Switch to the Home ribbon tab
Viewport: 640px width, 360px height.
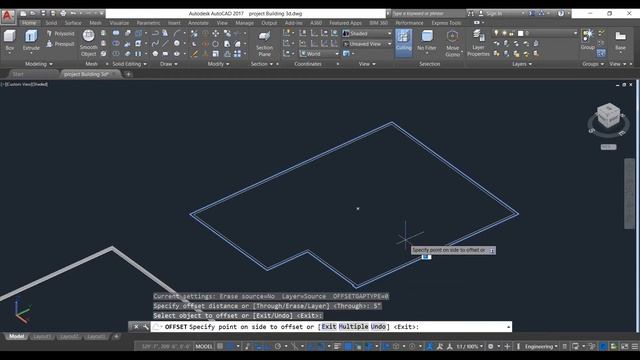point(29,23)
